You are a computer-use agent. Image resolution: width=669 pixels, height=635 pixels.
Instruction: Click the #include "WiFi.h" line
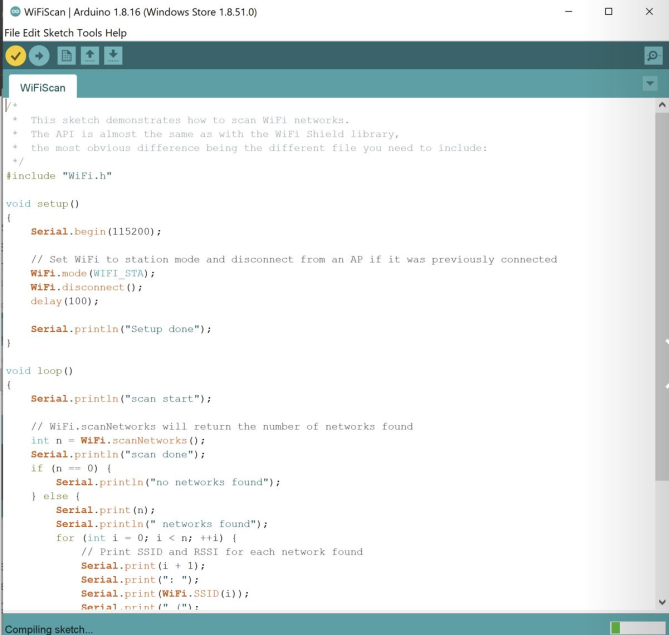point(59,175)
